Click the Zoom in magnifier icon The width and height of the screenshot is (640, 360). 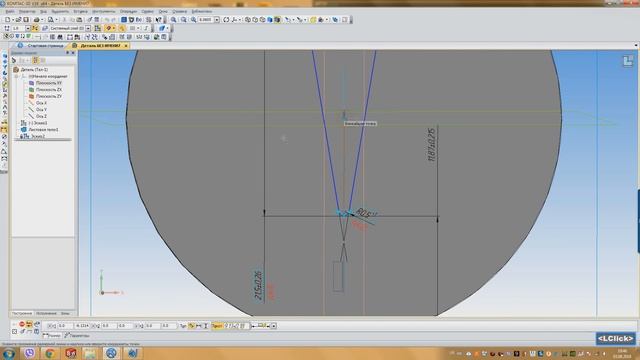[x=173, y=20]
